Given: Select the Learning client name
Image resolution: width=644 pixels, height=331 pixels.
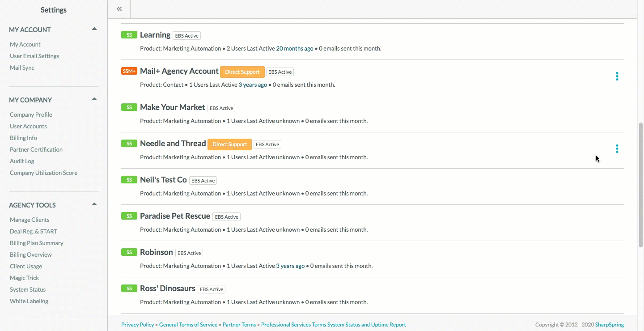Looking at the screenshot, I should pos(155,35).
